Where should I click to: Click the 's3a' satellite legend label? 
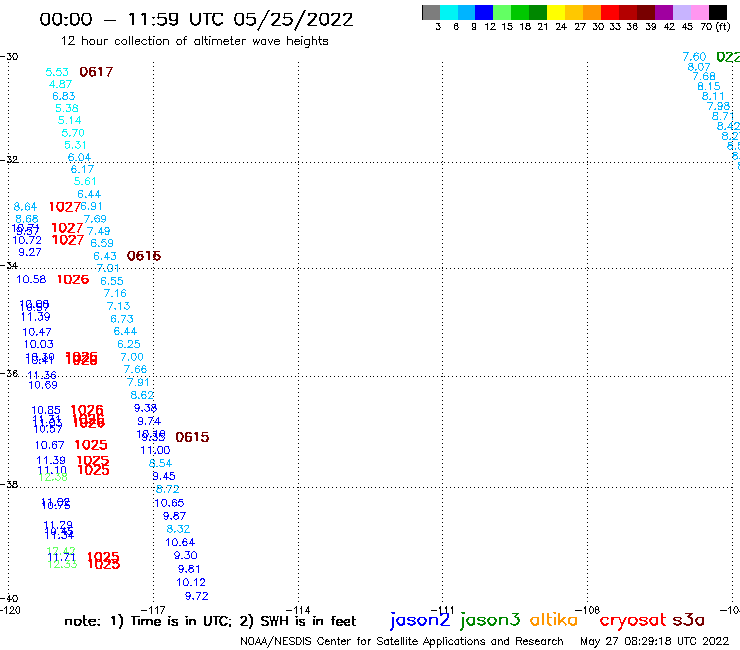coord(689,620)
